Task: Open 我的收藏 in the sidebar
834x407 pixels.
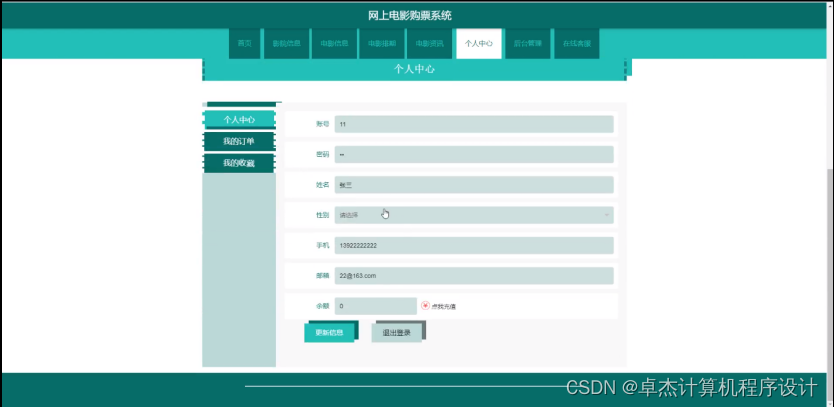Action: tap(238, 163)
